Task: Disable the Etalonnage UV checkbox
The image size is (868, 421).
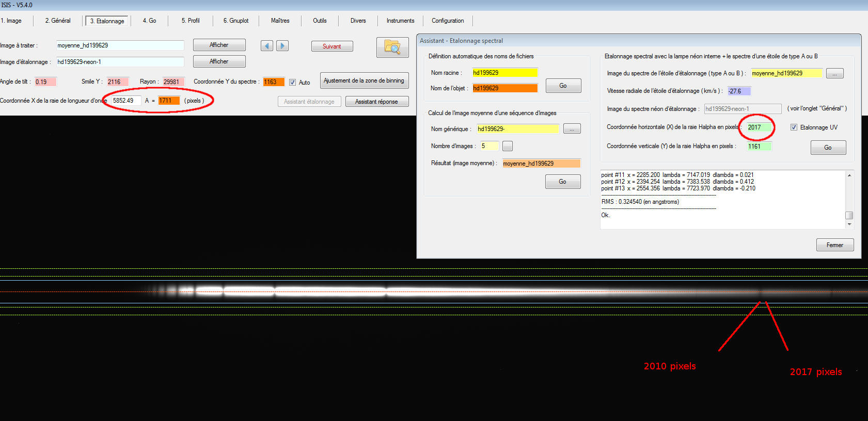Action: 794,127
